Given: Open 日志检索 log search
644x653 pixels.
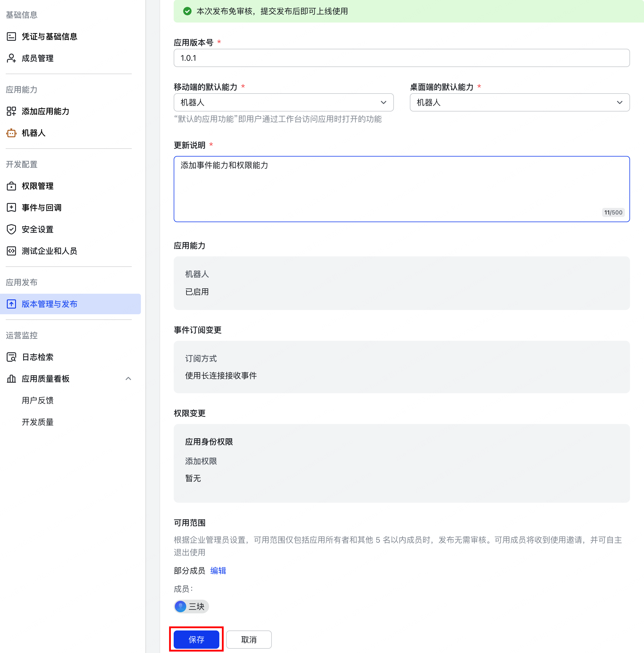Looking at the screenshot, I should pos(37,357).
